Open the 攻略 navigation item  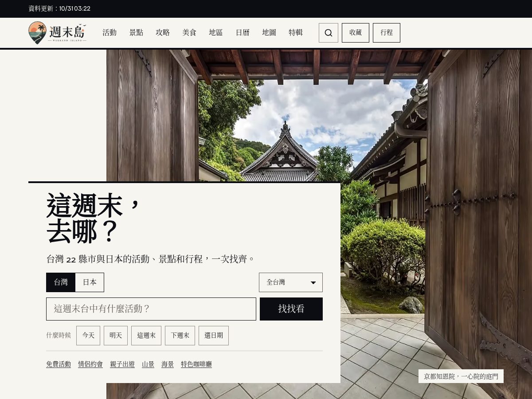[163, 33]
